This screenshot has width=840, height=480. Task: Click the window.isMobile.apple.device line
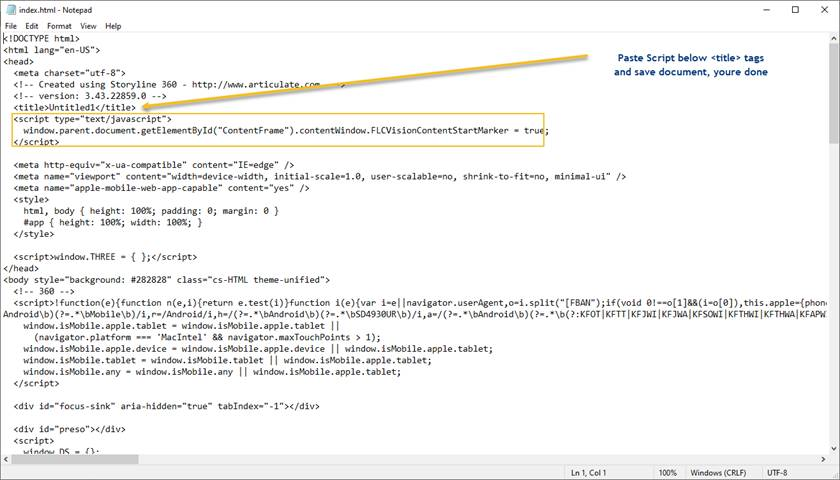tap(258, 349)
